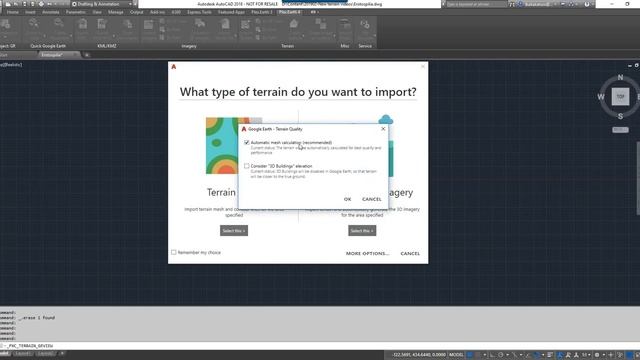Open the Drafting & Annotation workspace dropdown

102,4
